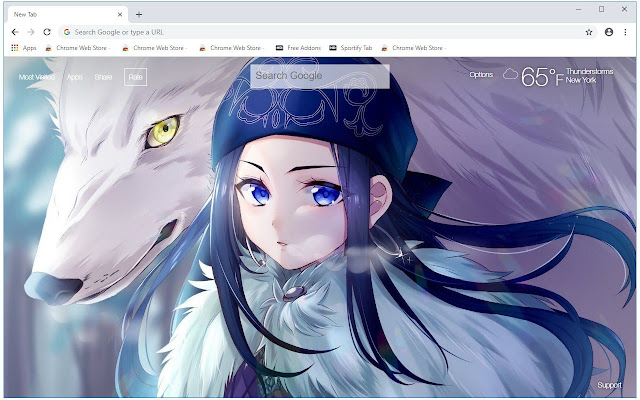
Task: Open the Options link near the weather
Action: point(481,75)
